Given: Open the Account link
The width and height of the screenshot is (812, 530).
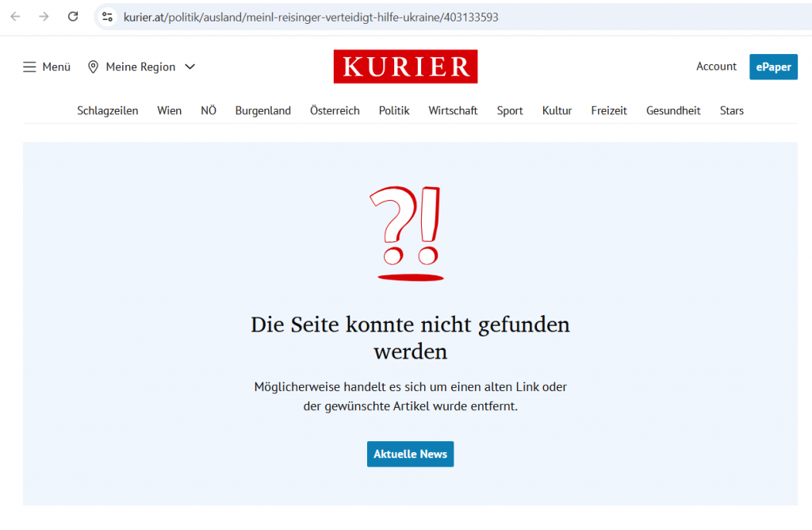Looking at the screenshot, I should coord(716,67).
